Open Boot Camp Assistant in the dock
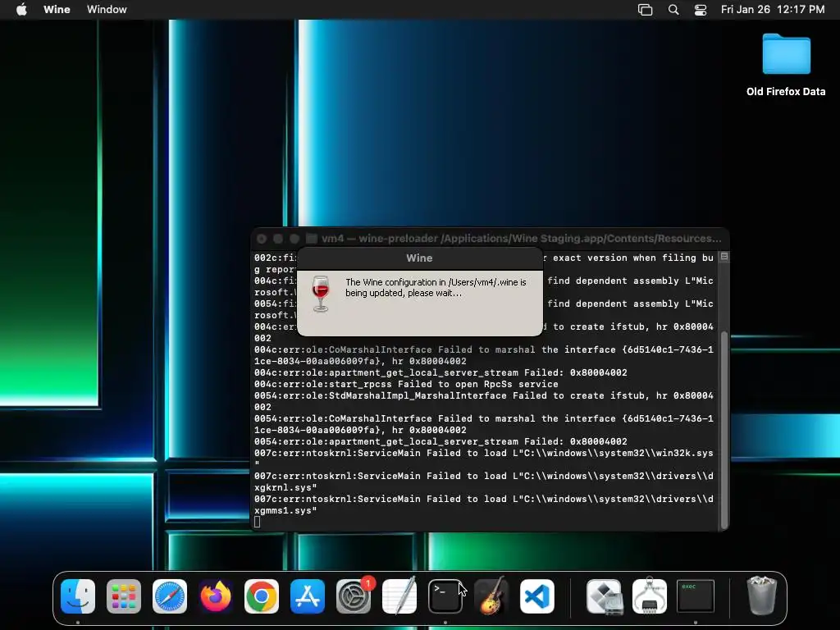This screenshot has width=840, height=630. tap(604, 596)
